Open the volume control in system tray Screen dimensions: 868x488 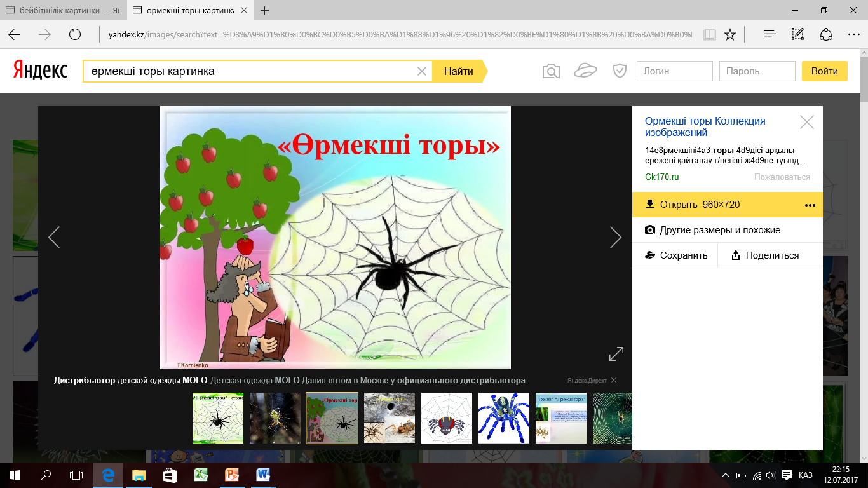pyautogui.click(x=771, y=475)
